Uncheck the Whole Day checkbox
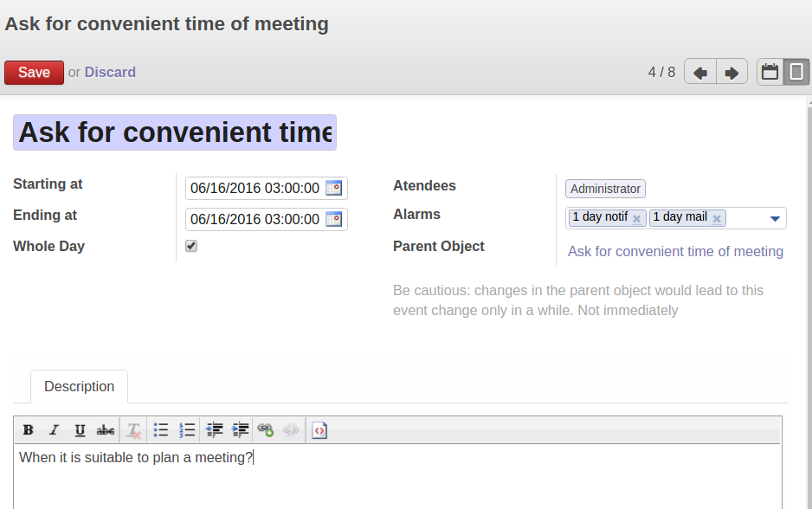The image size is (812, 509). coord(191,246)
